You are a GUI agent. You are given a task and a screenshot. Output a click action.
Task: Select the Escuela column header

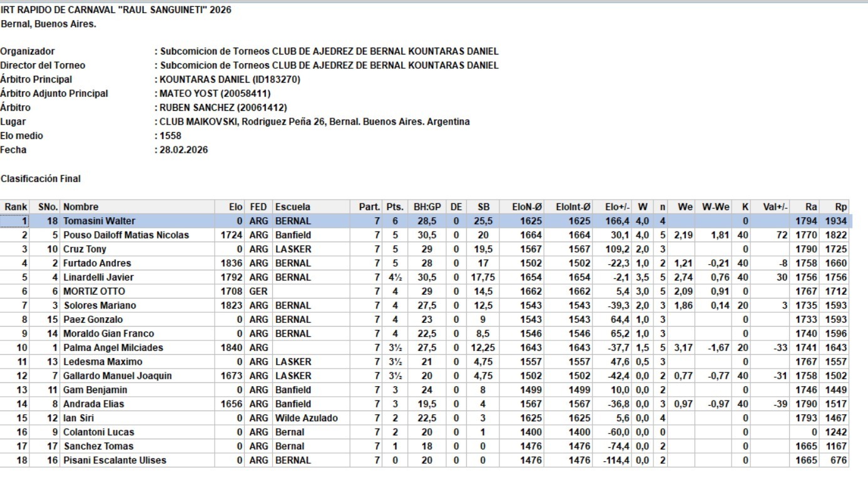(293, 207)
